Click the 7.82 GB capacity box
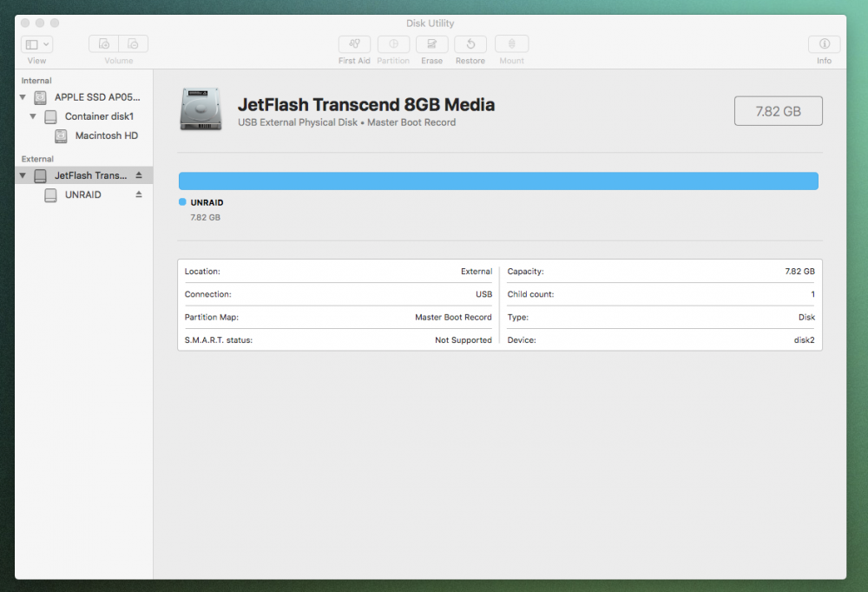 pos(778,111)
